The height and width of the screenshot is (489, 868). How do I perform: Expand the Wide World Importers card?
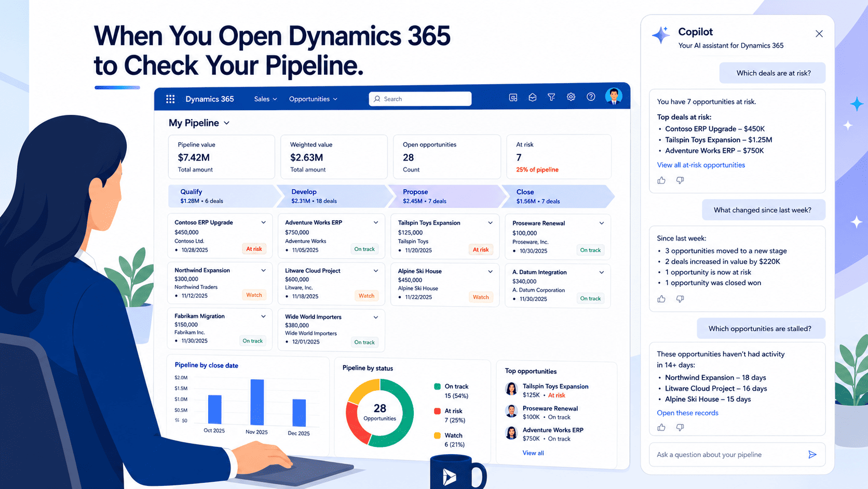376,317
